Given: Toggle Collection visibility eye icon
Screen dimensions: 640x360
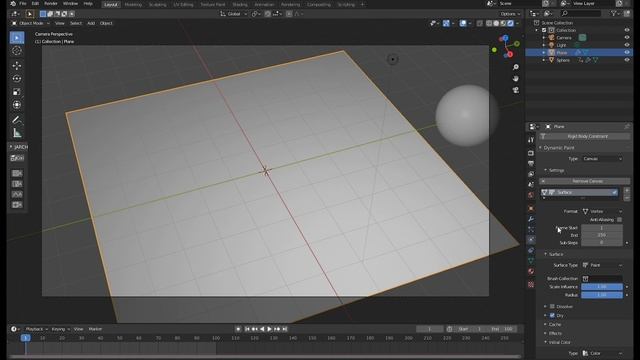Looking at the screenshot, I should pyautogui.click(x=627, y=30).
